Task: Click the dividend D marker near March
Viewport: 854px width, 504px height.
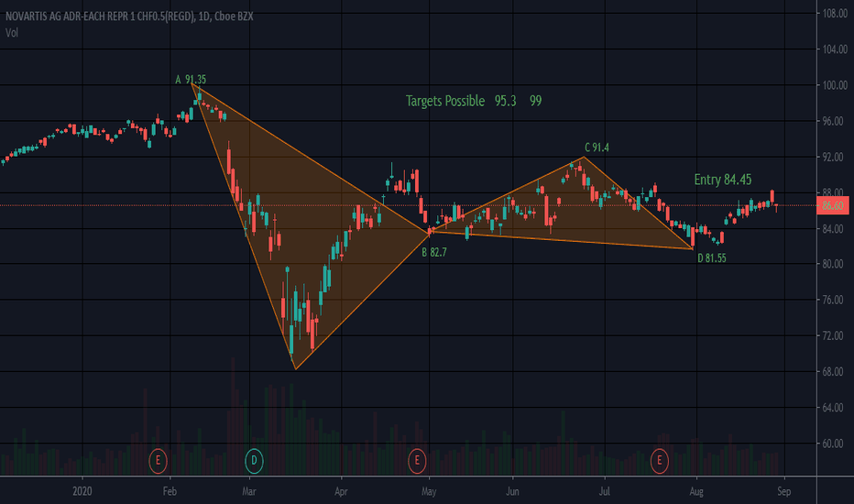Action: pyautogui.click(x=254, y=461)
